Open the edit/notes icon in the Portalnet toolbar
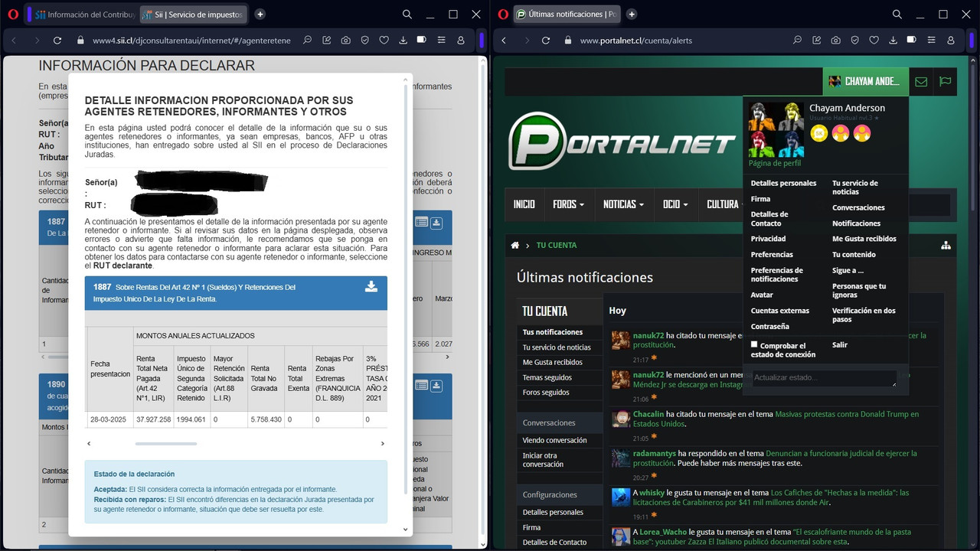The width and height of the screenshot is (980, 551). 817,41
